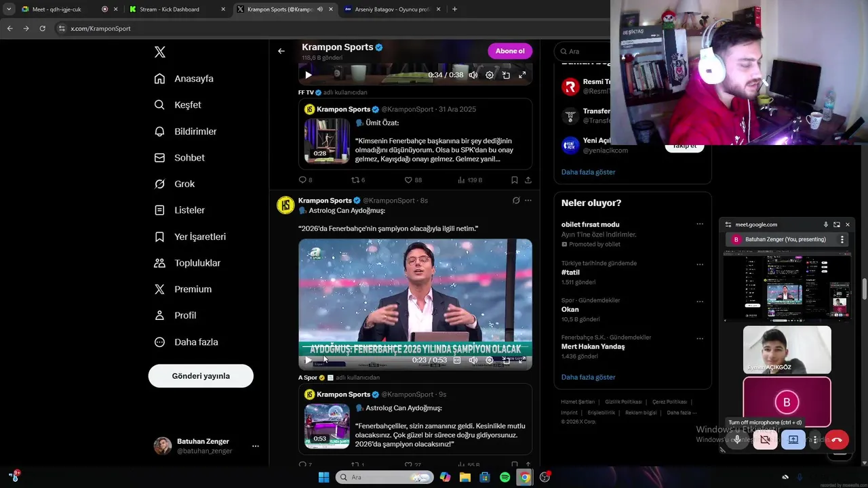Open options for Okan trend

700,302
